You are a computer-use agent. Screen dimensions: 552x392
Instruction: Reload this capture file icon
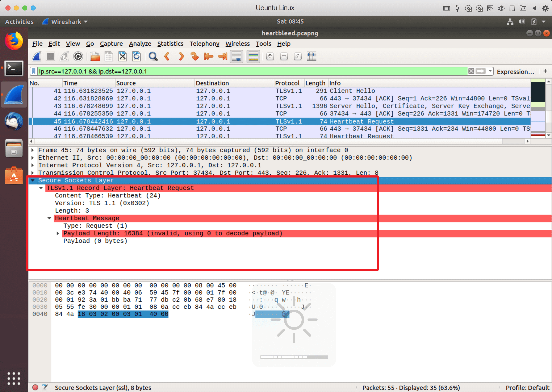pos(136,57)
